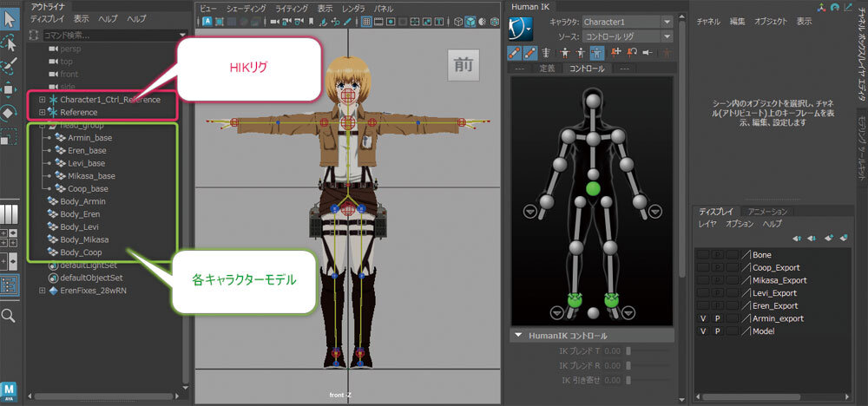
Task: Switch to the 定義 tab in HumanIK
Action: 548,69
